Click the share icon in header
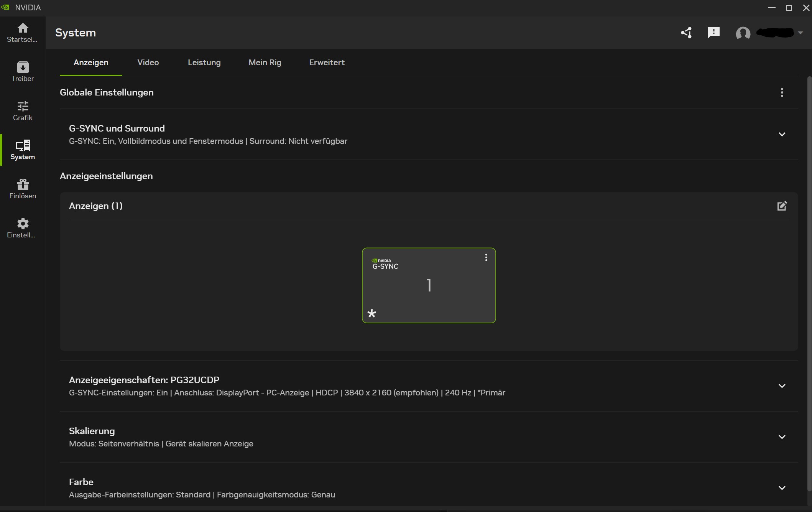Image resolution: width=812 pixels, height=512 pixels. point(686,33)
